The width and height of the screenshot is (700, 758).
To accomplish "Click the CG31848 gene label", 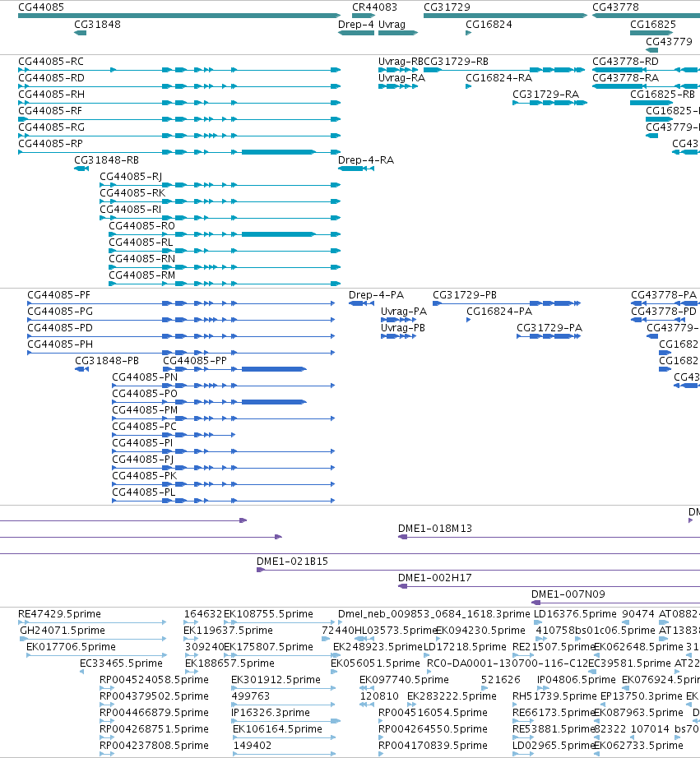I will (x=97, y=24).
